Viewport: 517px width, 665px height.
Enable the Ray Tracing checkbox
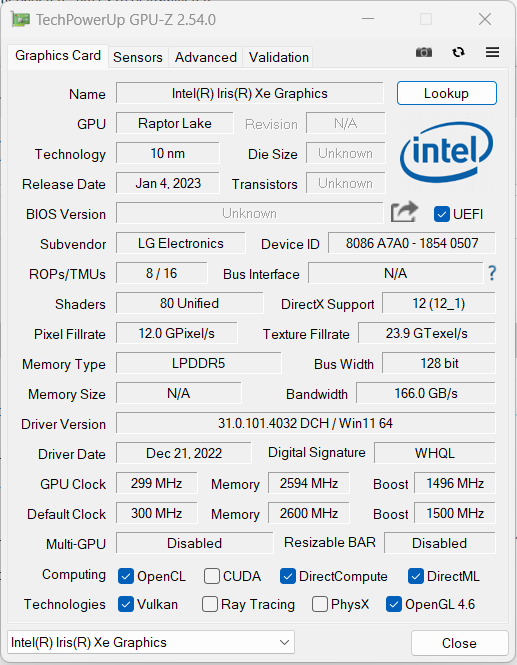coord(210,604)
